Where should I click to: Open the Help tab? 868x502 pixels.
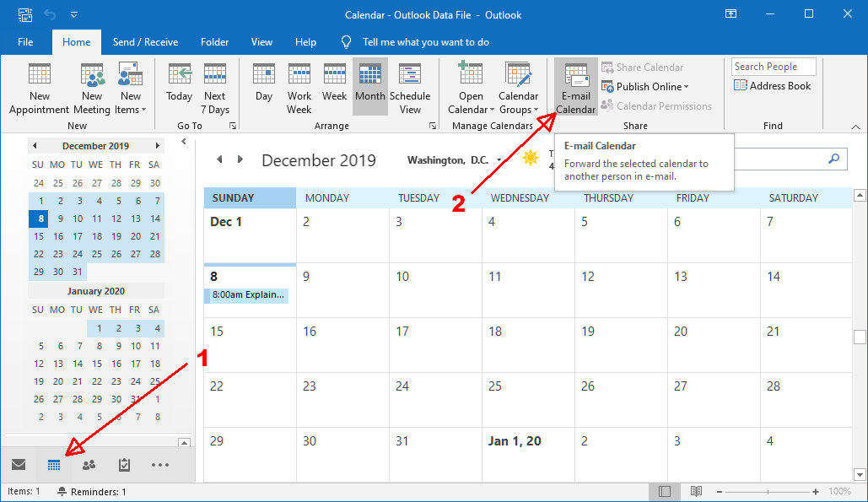tap(305, 42)
